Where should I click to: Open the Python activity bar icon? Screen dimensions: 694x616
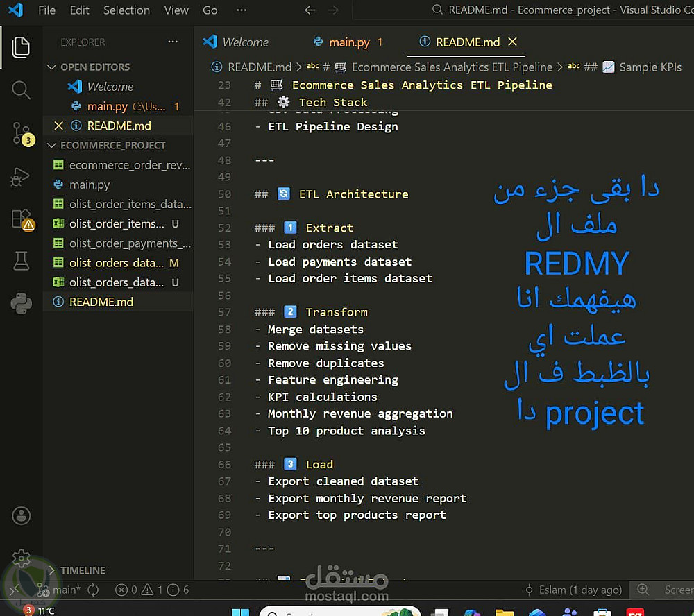click(x=21, y=304)
